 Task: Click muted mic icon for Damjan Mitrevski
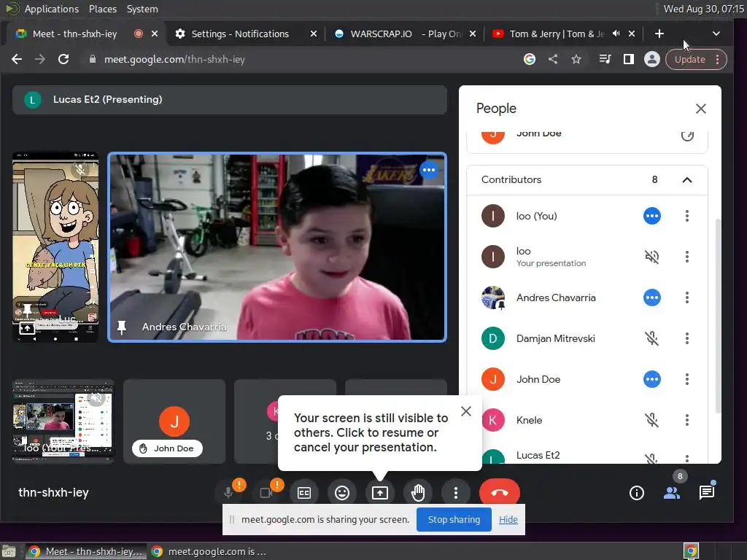(651, 338)
